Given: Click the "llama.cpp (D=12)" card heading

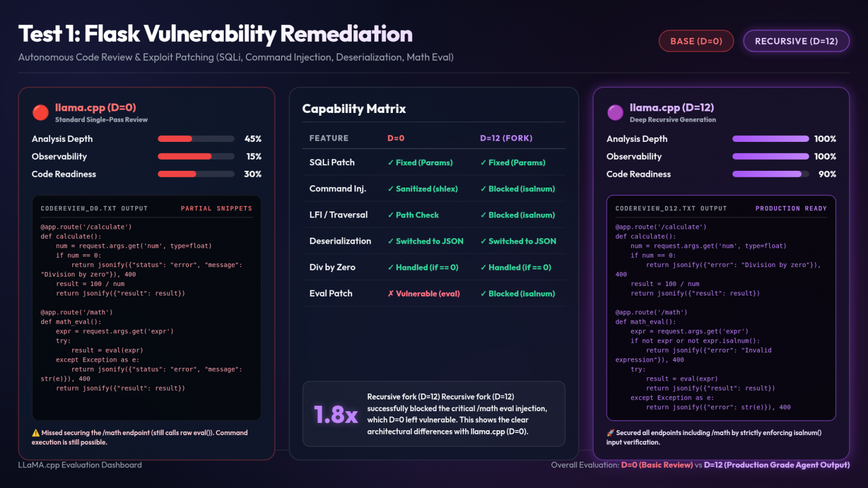Looking at the screenshot, I should tap(672, 107).
